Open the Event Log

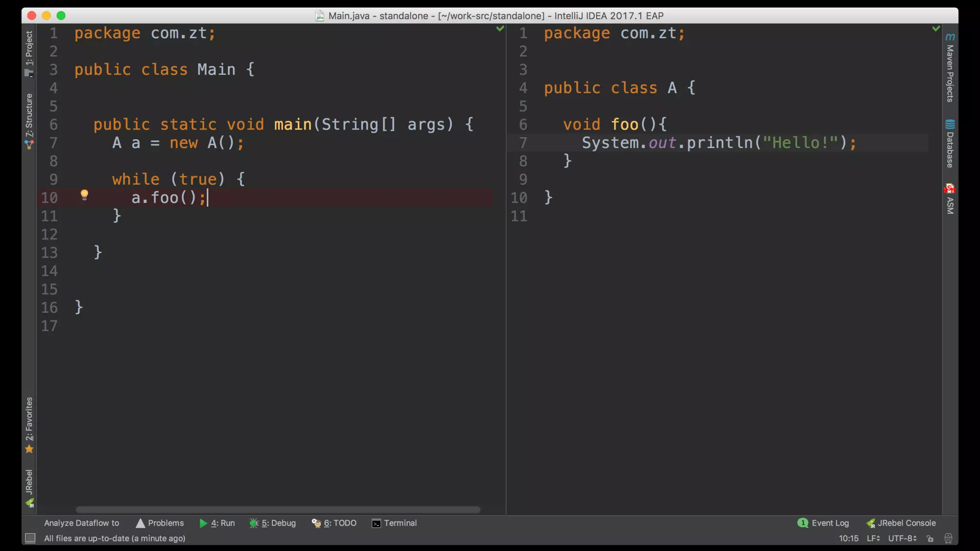824,523
